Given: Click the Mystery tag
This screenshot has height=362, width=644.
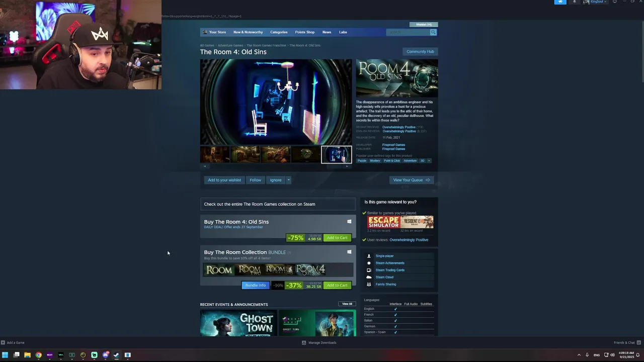Looking at the screenshot, I should pyautogui.click(x=375, y=161).
